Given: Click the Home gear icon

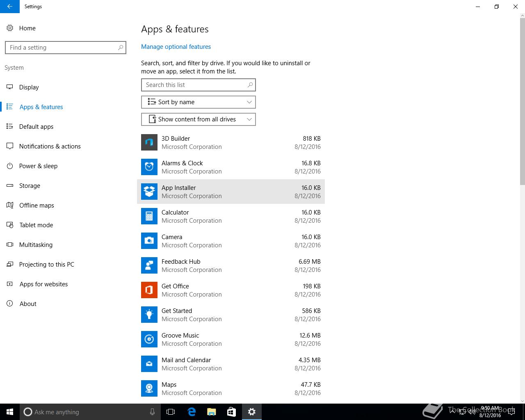Looking at the screenshot, I should pyautogui.click(x=10, y=28).
